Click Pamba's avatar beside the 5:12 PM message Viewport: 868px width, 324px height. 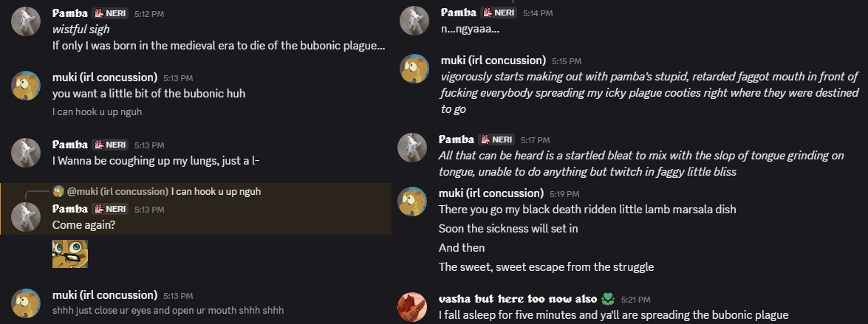click(25, 24)
